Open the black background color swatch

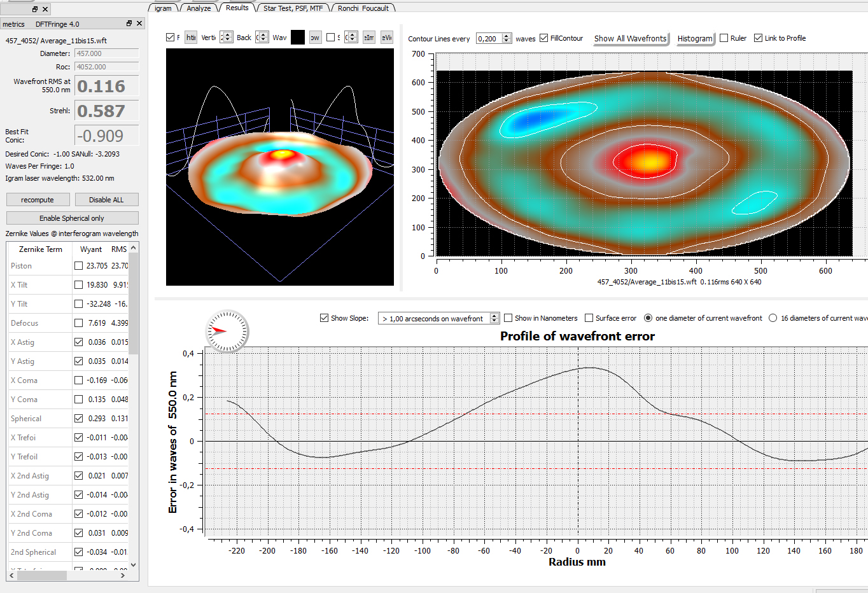coord(298,38)
